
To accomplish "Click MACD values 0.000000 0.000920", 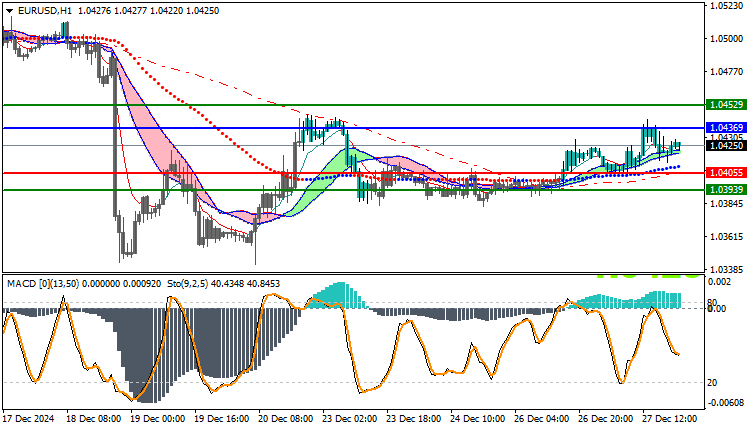I will (121, 284).
